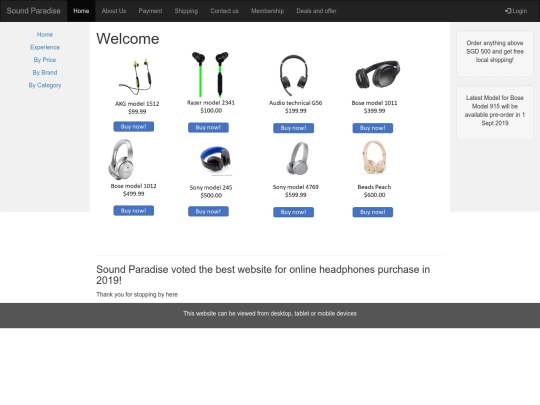The width and height of the screenshot is (540, 405).
Task: Buy now the Sony model 4769
Action: [293, 212]
